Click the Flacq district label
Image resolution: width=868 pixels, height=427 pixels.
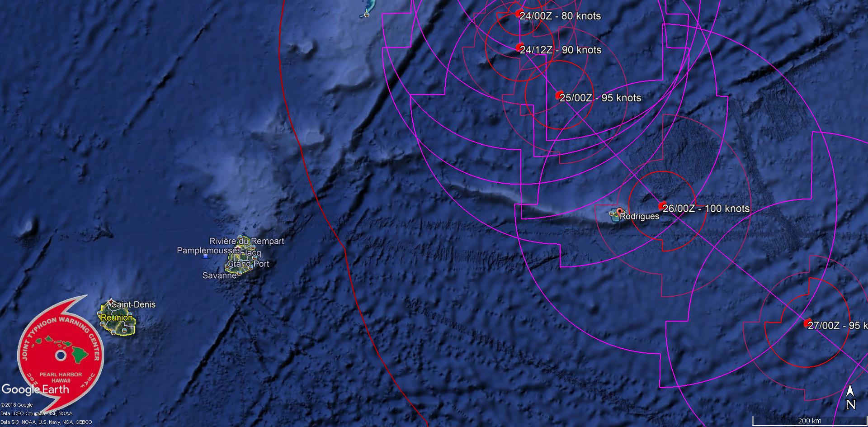point(250,253)
